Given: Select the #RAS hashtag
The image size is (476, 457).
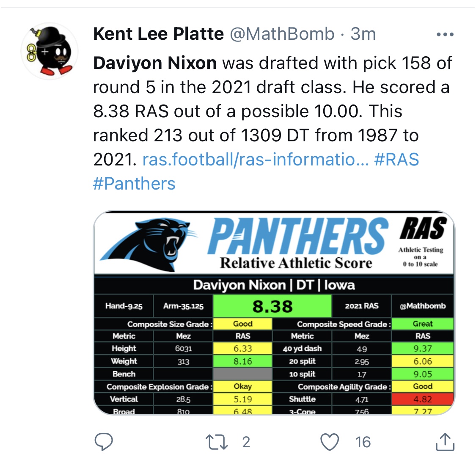Looking at the screenshot, I should pyautogui.click(x=396, y=160).
